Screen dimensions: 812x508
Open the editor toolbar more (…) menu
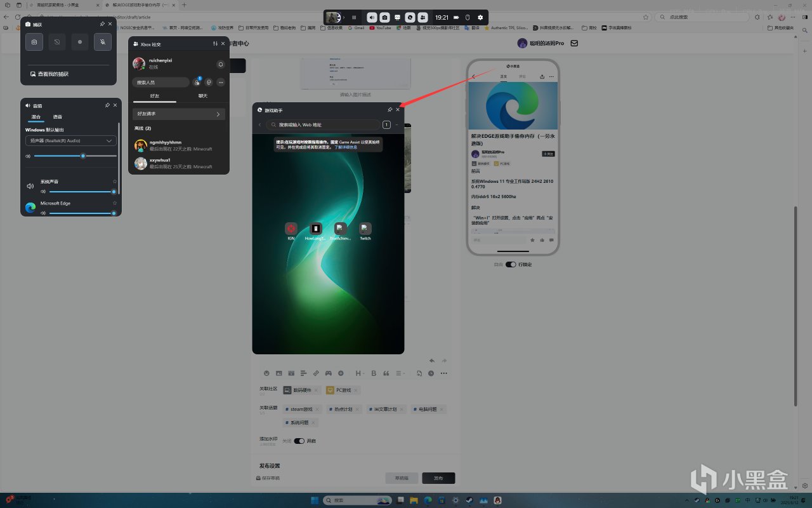pos(443,373)
